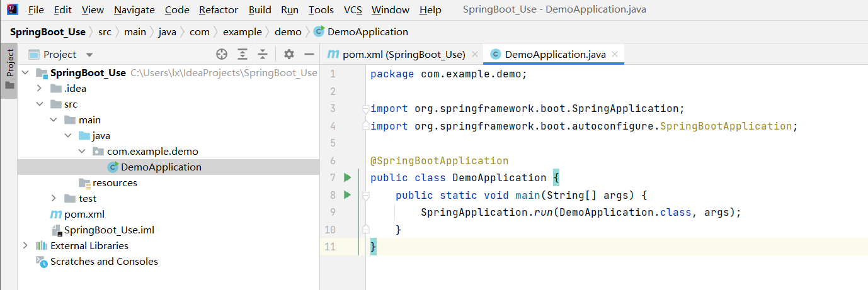Screen dimensions: 868x290
Task: Open the Window menu
Action: point(390,10)
